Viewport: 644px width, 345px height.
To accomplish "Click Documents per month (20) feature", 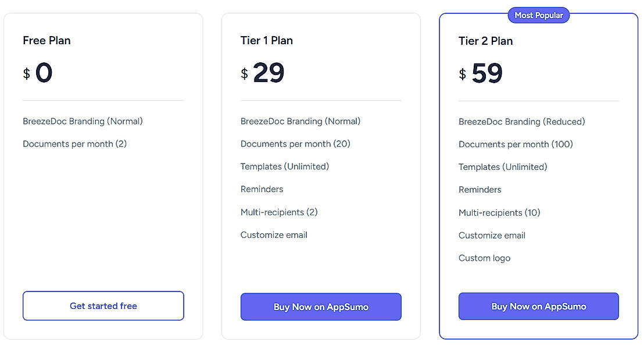I will [x=295, y=144].
